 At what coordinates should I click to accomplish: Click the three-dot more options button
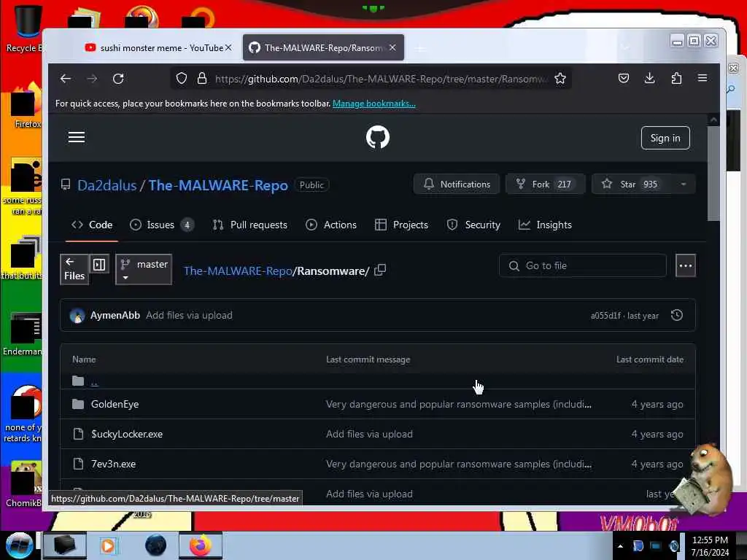coord(686,265)
